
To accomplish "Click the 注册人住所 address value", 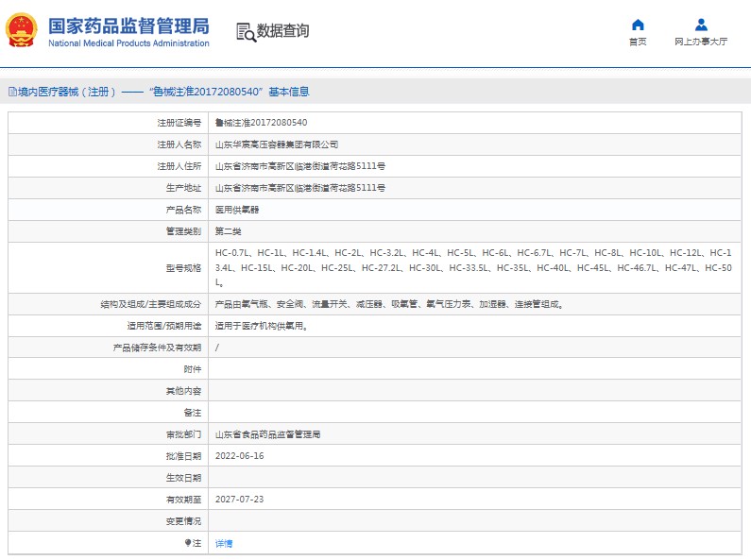I will point(299,166).
